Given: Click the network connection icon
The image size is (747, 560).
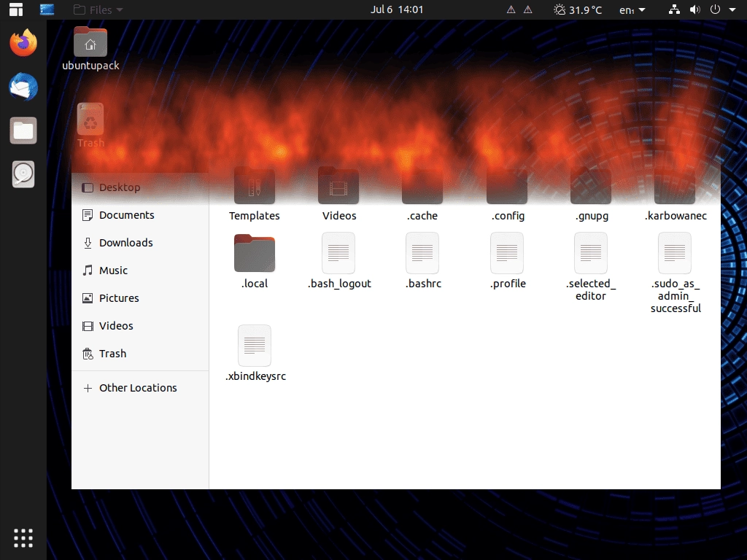Looking at the screenshot, I should 674,9.
